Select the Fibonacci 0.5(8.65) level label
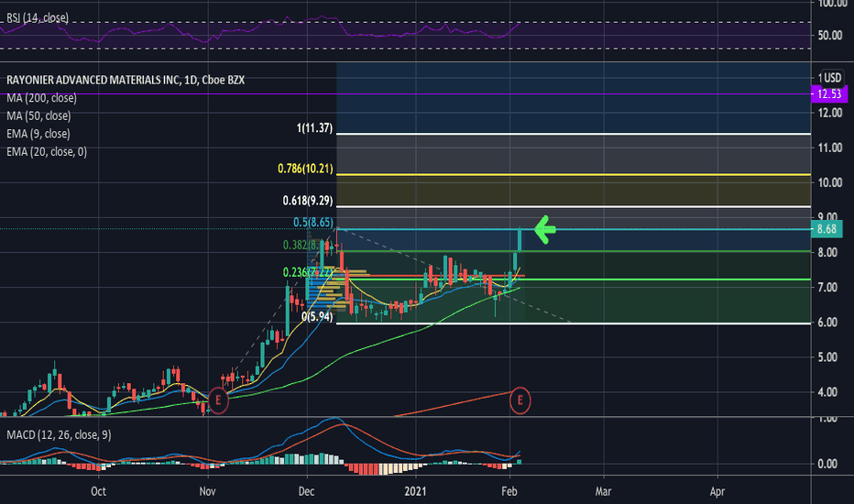The height and width of the screenshot is (504, 854). pyautogui.click(x=313, y=223)
